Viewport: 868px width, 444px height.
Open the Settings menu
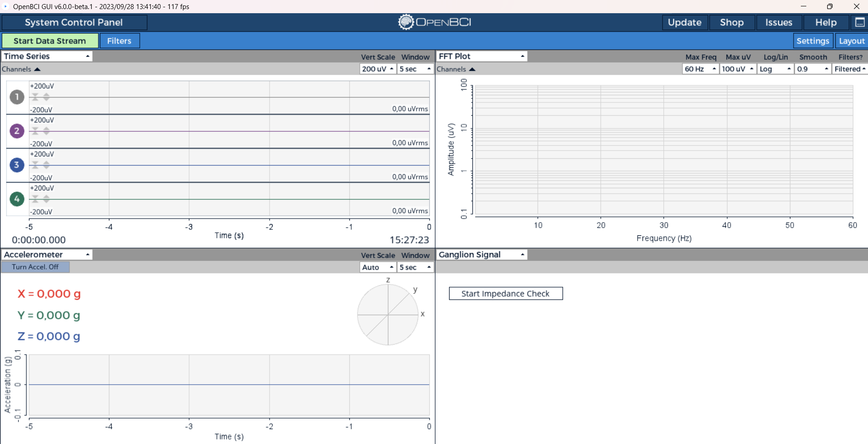(x=813, y=41)
